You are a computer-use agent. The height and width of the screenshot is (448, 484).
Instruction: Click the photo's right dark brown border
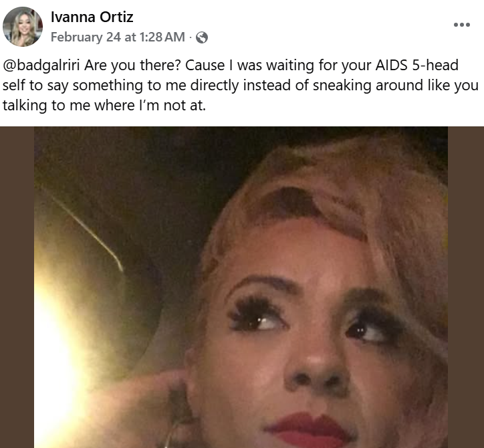pos(465,288)
